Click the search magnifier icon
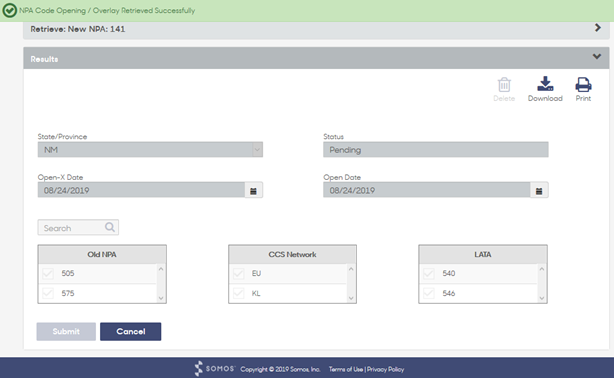 point(110,227)
